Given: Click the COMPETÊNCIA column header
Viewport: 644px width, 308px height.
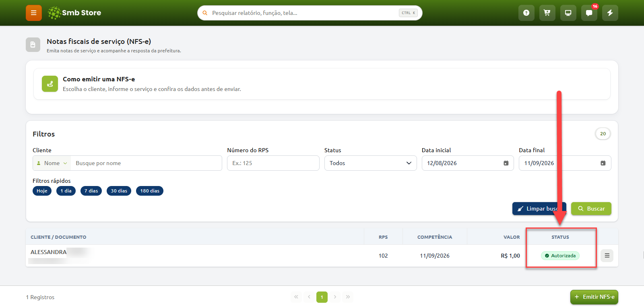Looking at the screenshot, I should 435,237.
